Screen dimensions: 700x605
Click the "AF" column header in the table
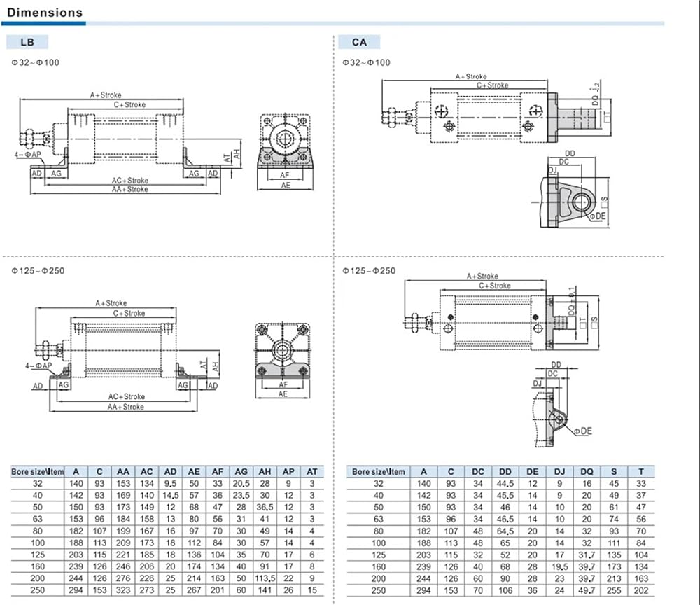[218, 471]
